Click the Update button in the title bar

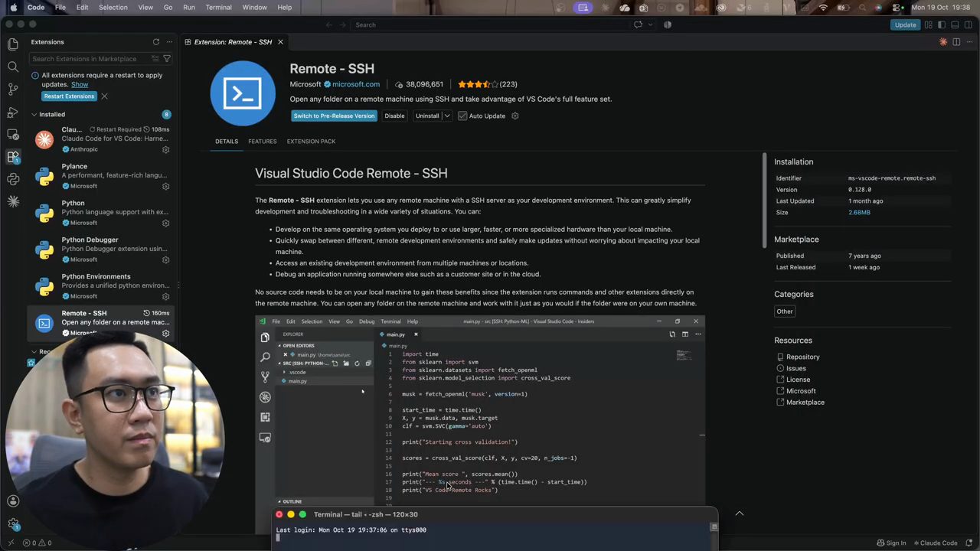click(905, 24)
